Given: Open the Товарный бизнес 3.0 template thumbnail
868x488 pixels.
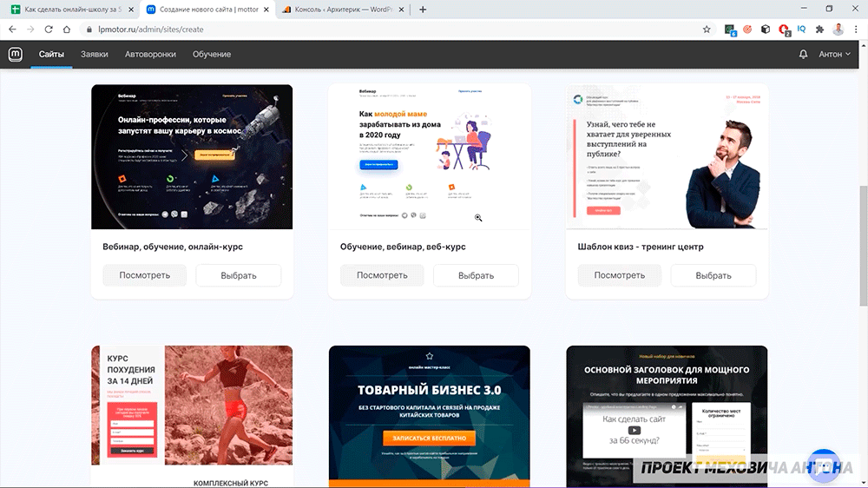Looking at the screenshot, I should pyautogui.click(x=430, y=416).
